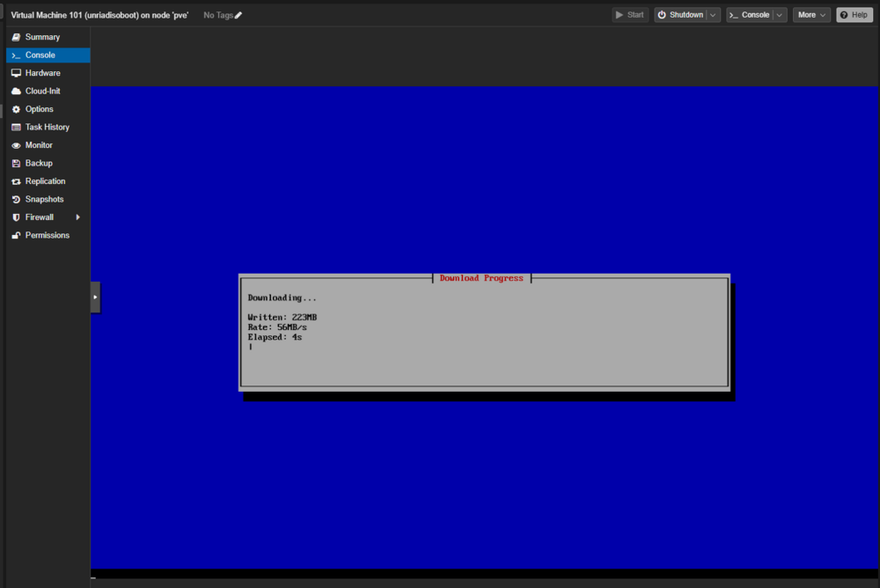Open the Backup section

pyautogui.click(x=48, y=163)
